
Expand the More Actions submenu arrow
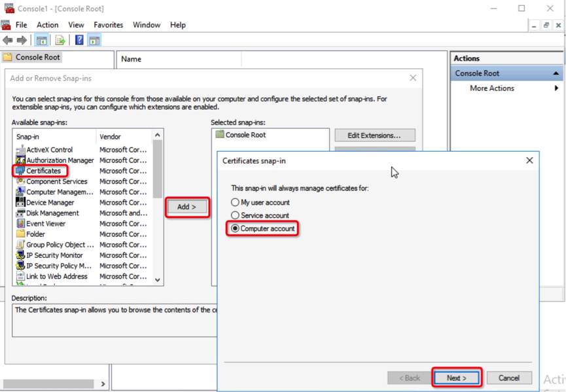tap(556, 88)
